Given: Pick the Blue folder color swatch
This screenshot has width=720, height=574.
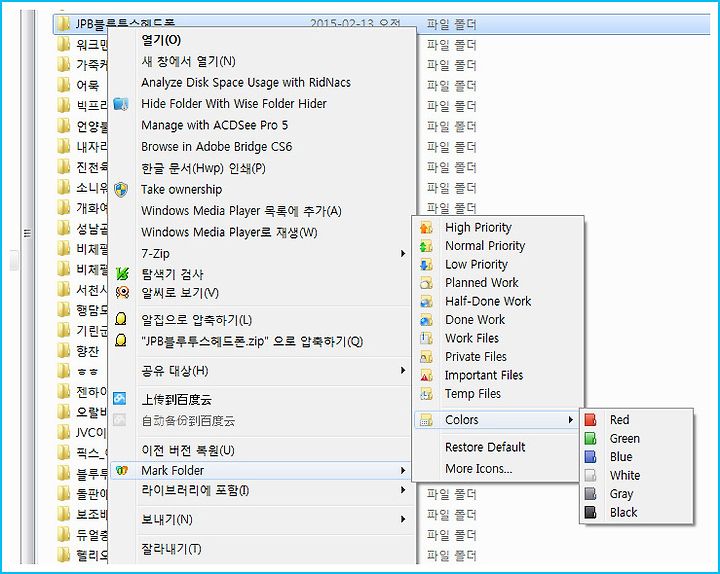Looking at the screenshot, I should click(591, 457).
